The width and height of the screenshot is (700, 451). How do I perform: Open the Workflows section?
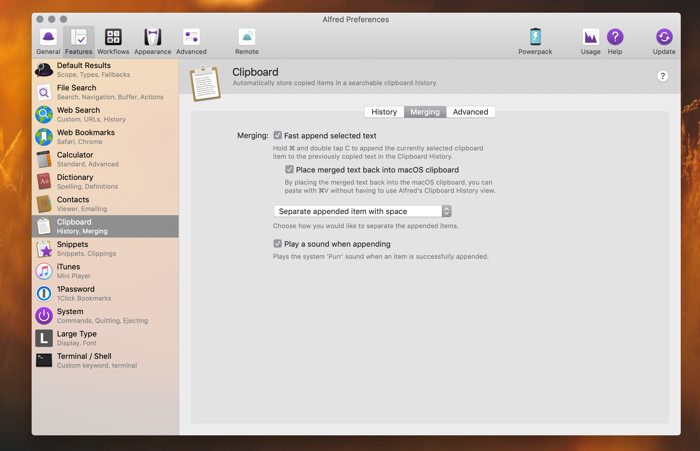(113, 42)
